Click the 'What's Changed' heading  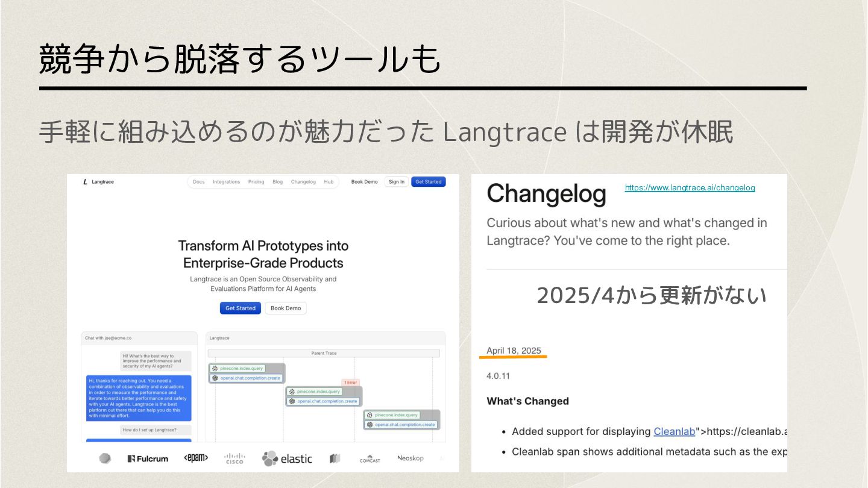tap(528, 401)
